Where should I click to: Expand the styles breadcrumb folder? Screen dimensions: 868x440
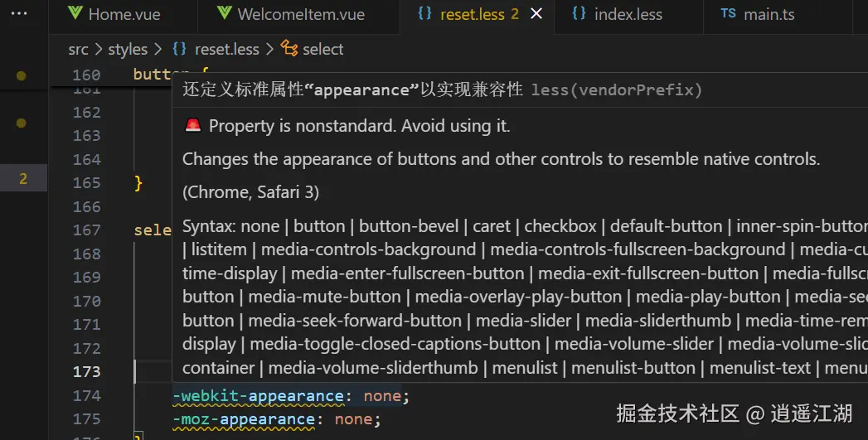click(128, 50)
